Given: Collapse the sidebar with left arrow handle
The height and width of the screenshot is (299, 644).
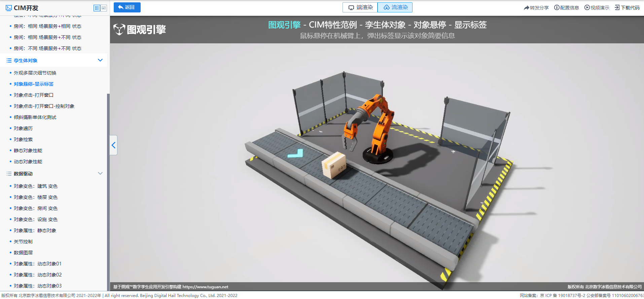Looking at the screenshot, I should [113, 145].
